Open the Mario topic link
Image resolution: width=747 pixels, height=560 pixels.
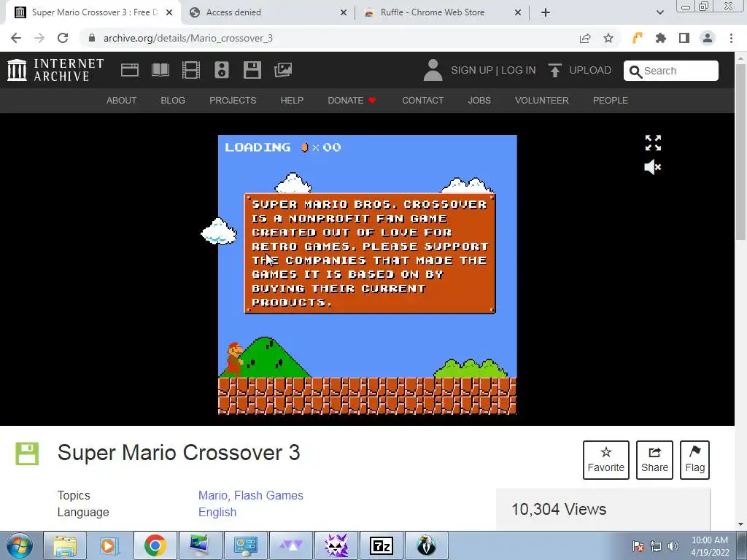(x=212, y=495)
